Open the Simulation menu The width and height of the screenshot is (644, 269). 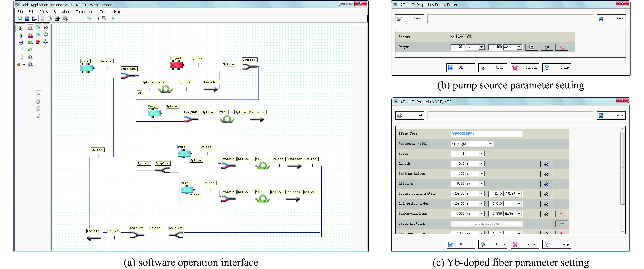point(62,12)
